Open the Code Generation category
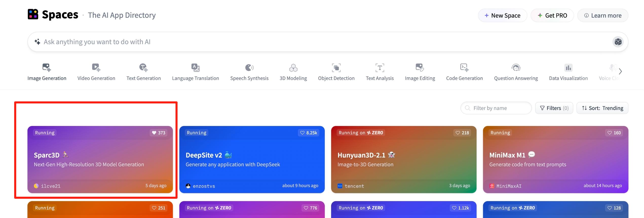Viewport: 644px width, 218px height. coord(464,72)
